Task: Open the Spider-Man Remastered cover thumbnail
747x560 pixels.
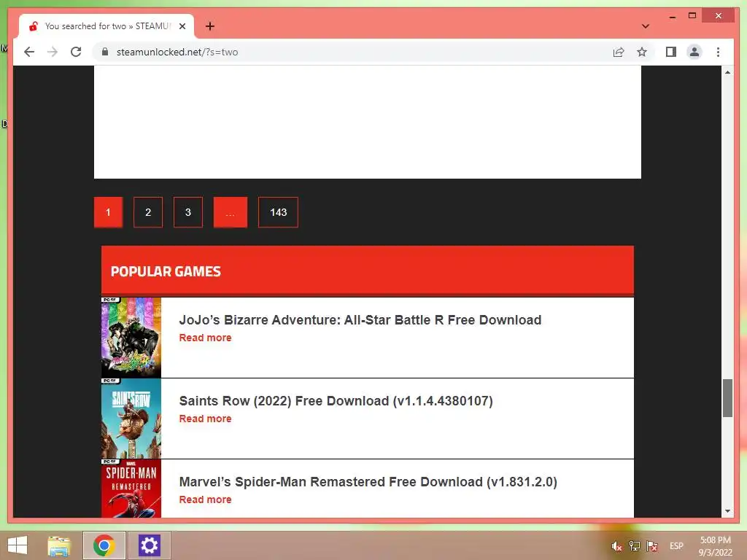Action: pos(131,489)
